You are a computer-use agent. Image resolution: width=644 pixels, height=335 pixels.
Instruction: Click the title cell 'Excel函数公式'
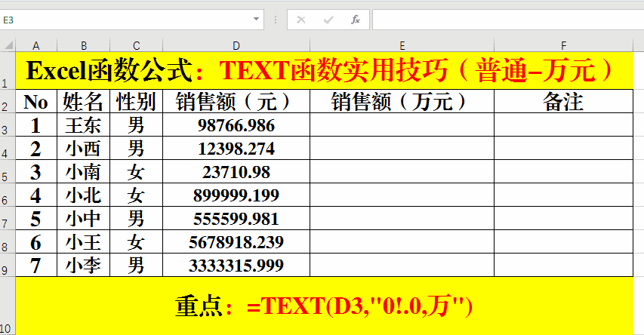(x=325, y=71)
